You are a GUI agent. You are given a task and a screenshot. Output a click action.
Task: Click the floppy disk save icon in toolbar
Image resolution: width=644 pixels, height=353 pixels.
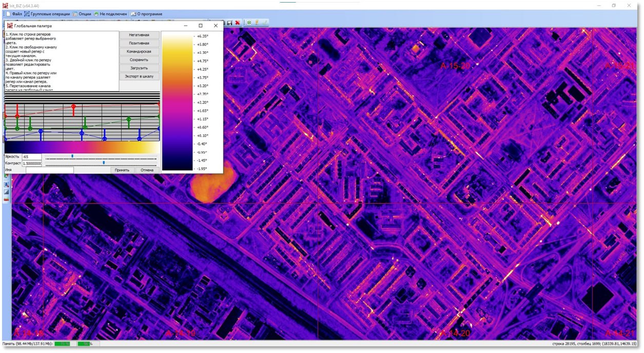pyautogui.click(x=230, y=23)
